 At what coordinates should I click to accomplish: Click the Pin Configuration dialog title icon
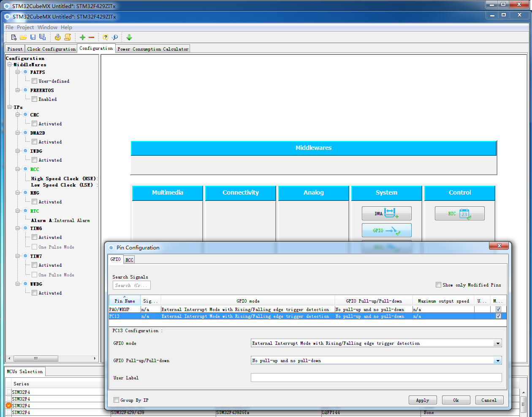111,248
